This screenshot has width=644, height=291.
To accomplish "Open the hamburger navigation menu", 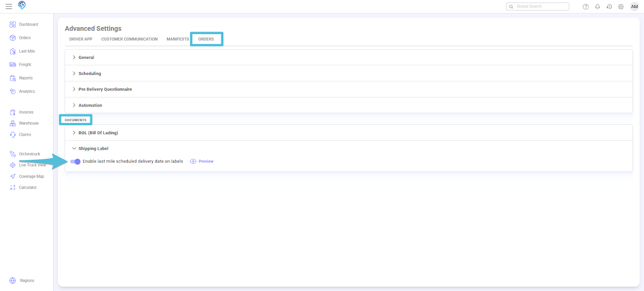I will [x=9, y=7].
